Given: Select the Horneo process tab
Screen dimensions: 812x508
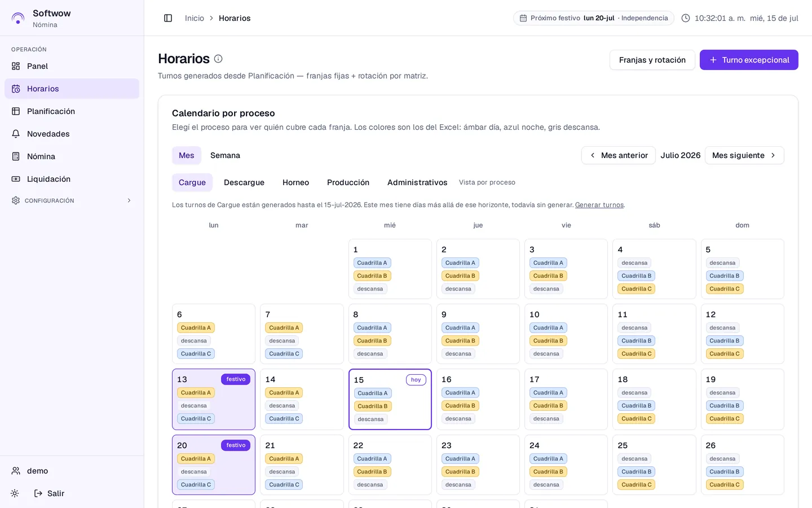Looking at the screenshot, I should pyautogui.click(x=296, y=182).
